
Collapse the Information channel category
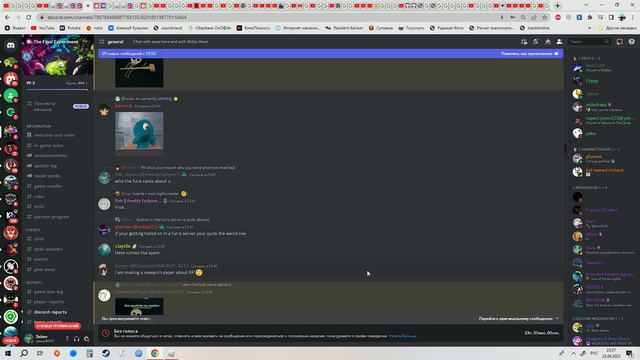(x=39, y=126)
